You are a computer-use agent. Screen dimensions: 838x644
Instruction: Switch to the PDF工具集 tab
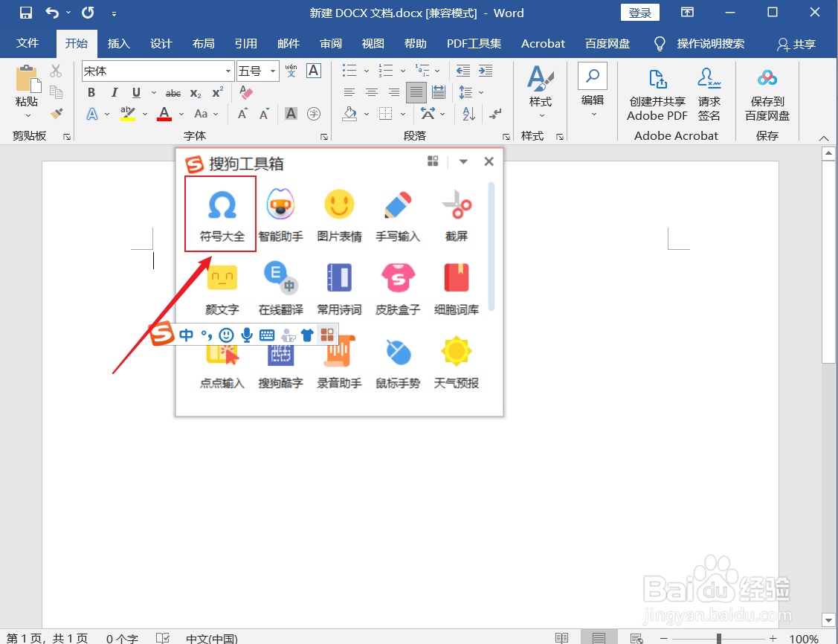point(474,44)
